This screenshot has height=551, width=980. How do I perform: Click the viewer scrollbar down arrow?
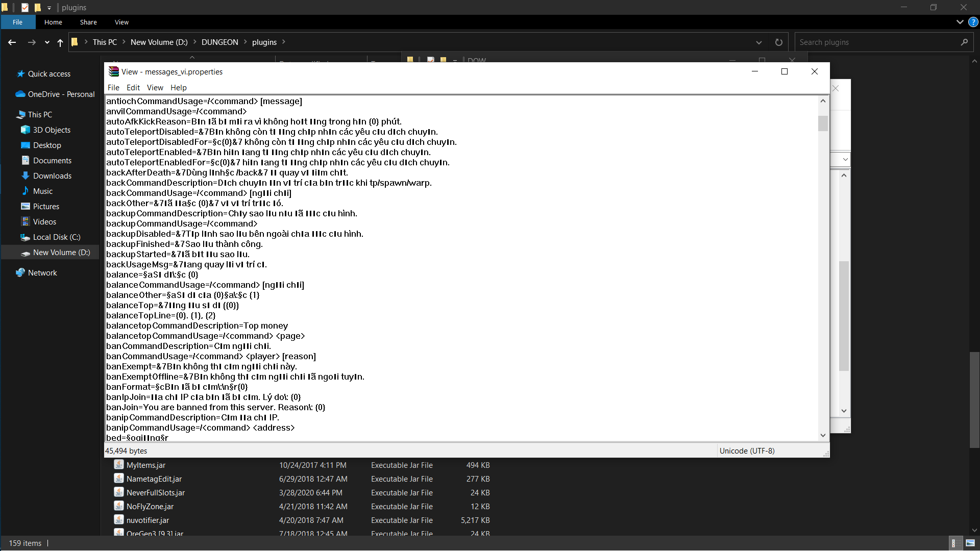tap(823, 435)
